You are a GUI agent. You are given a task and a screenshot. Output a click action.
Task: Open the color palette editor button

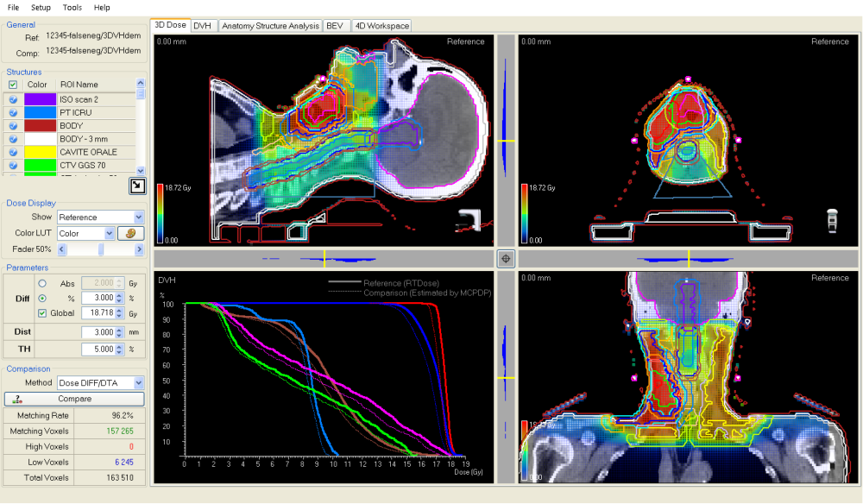[132, 233]
